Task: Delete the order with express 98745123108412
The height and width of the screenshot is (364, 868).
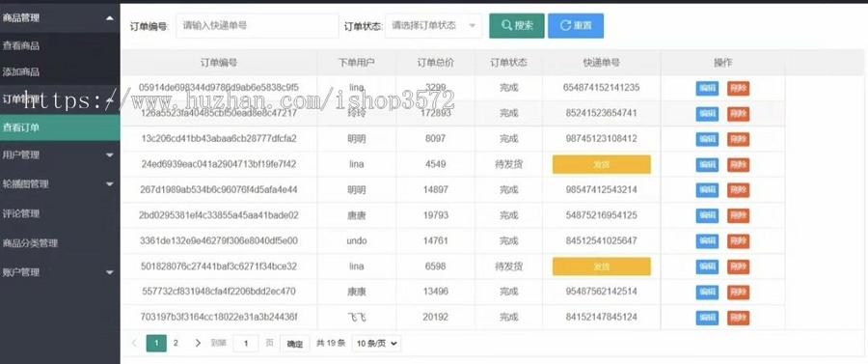Action: point(738,139)
